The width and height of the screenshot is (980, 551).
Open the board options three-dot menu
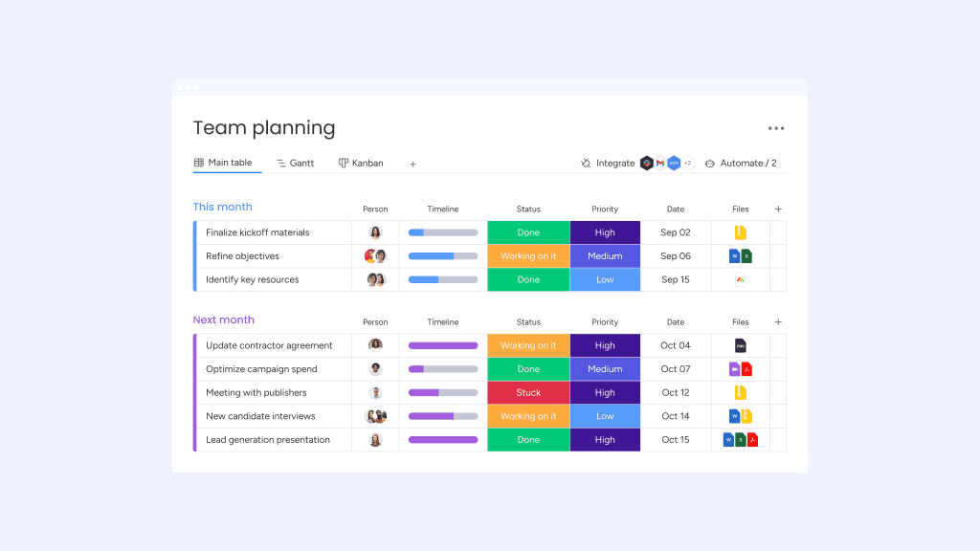coord(775,128)
